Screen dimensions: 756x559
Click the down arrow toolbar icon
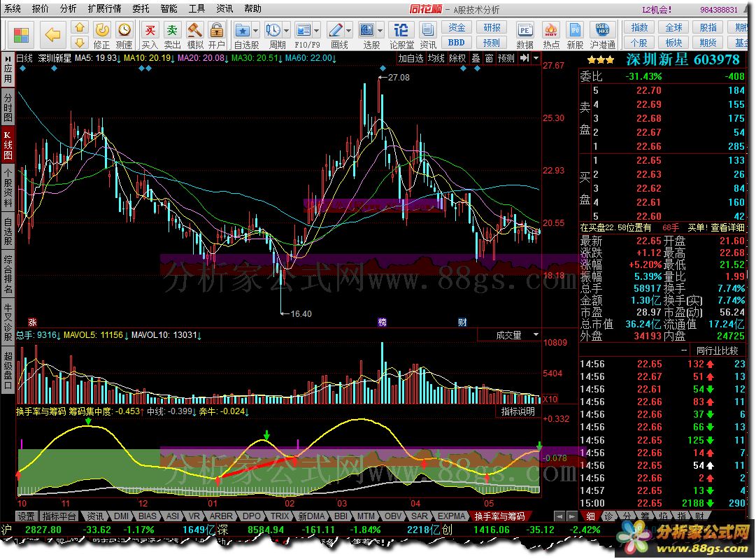point(80,43)
